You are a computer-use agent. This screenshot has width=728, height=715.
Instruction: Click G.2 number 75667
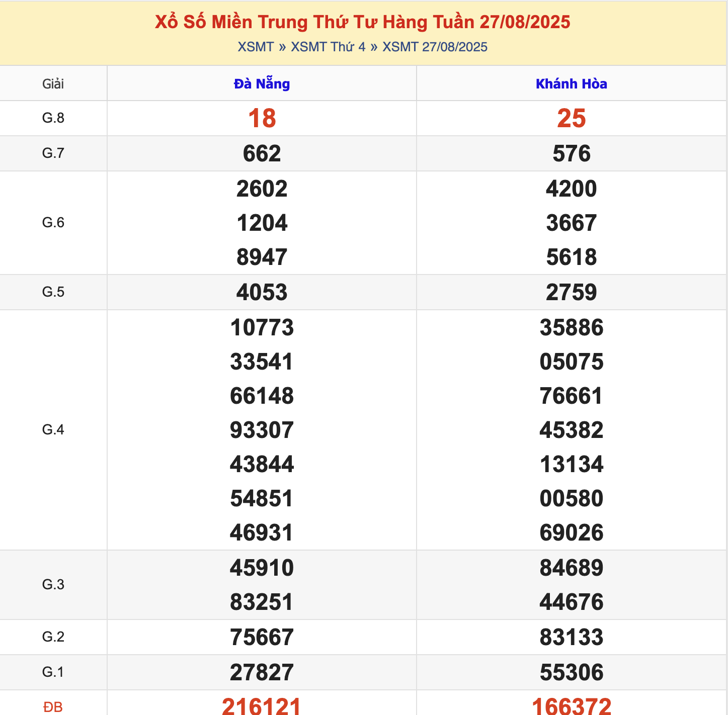(x=262, y=638)
